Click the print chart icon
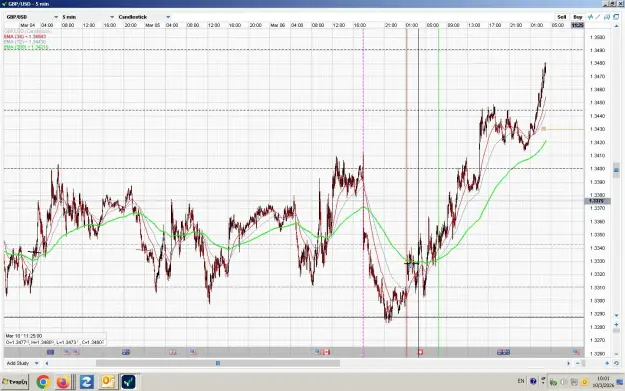625x391 pixels. tap(607, 17)
